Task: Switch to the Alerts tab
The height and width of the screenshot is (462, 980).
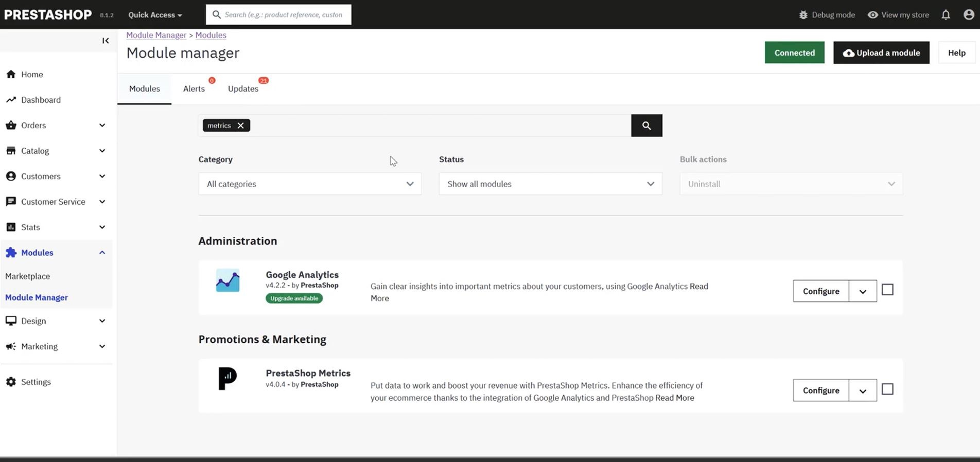Action: click(194, 88)
